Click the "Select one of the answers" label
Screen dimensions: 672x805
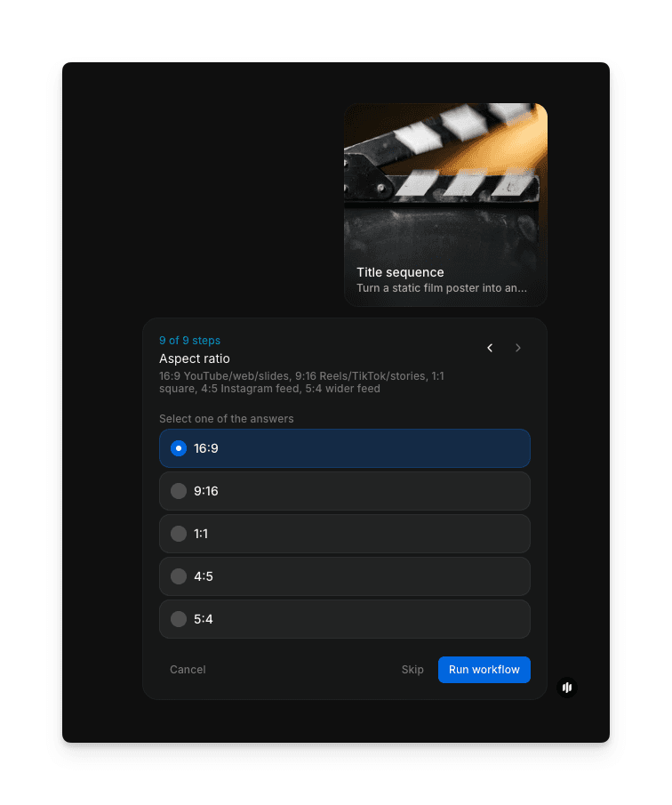click(x=226, y=419)
